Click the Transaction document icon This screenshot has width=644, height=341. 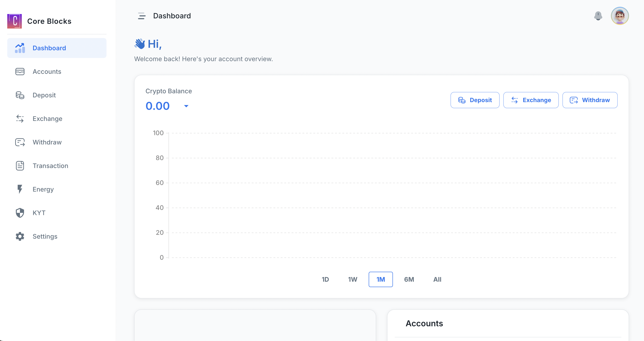[x=20, y=166]
